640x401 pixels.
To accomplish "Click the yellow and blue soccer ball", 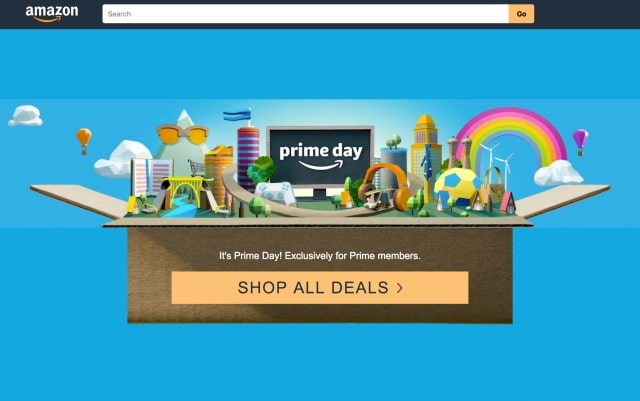I will point(458,185).
